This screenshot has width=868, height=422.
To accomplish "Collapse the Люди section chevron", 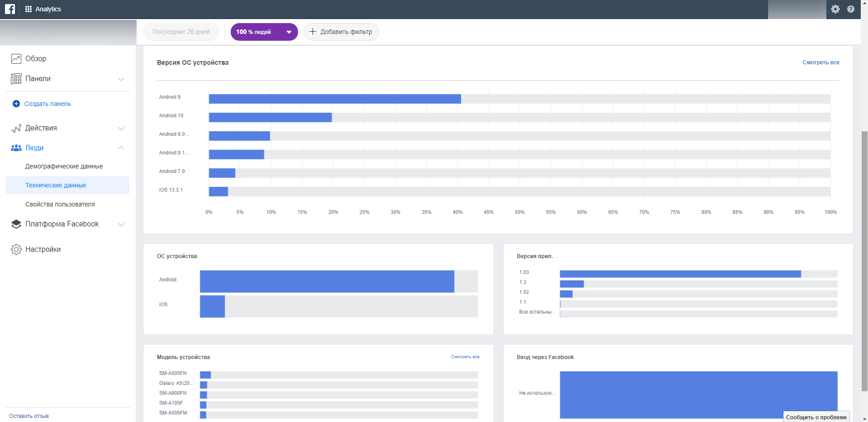I will click(121, 148).
